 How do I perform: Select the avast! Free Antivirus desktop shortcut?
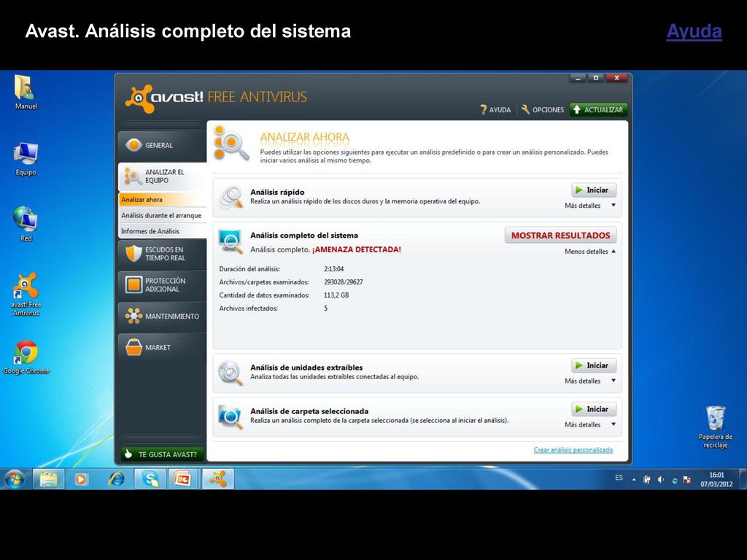(26, 294)
